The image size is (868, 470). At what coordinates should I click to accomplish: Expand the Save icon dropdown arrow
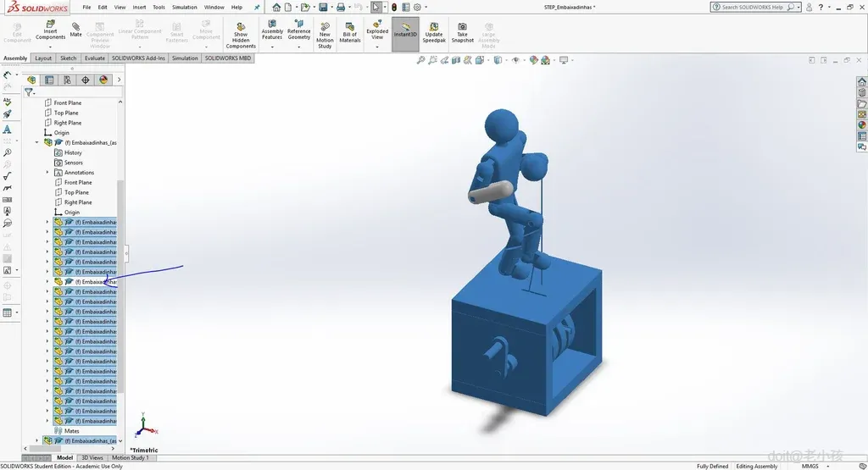point(331,7)
